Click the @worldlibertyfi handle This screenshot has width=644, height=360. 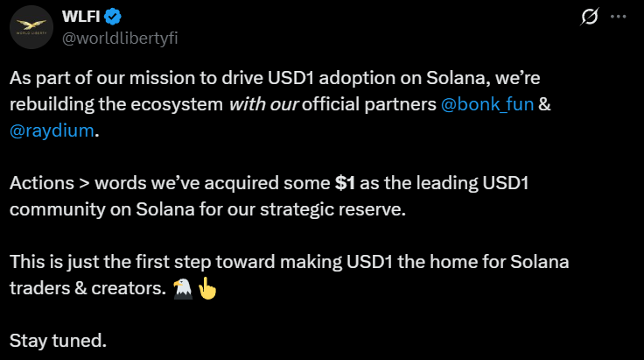point(122,38)
